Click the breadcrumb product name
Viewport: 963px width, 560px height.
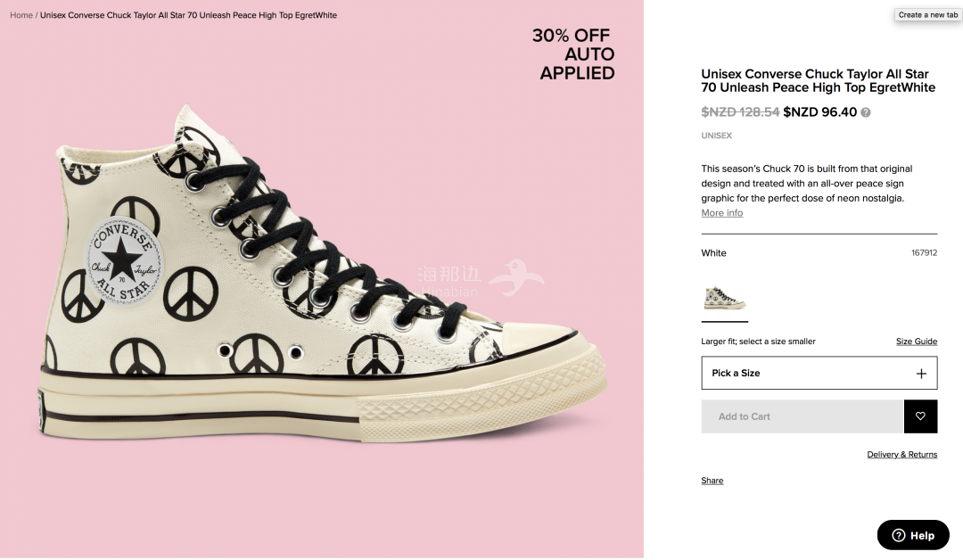pyautogui.click(x=188, y=15)
